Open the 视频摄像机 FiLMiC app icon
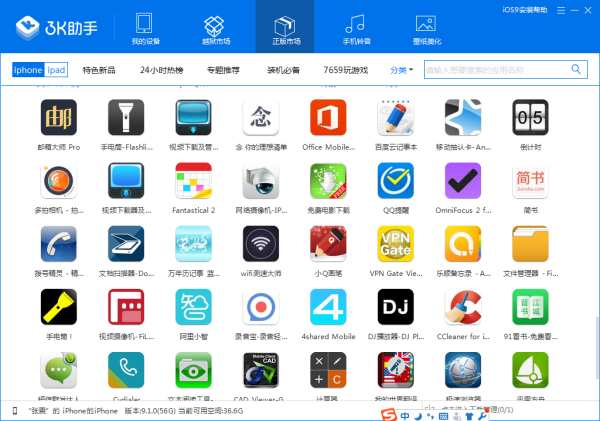 pos(126,307)
